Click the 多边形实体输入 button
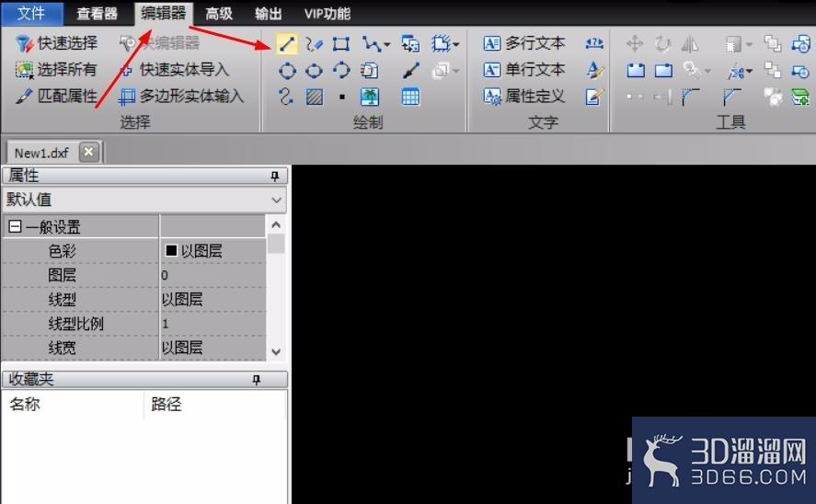The image size is (816, 504). pyautogui.click(x=181, y=97)
